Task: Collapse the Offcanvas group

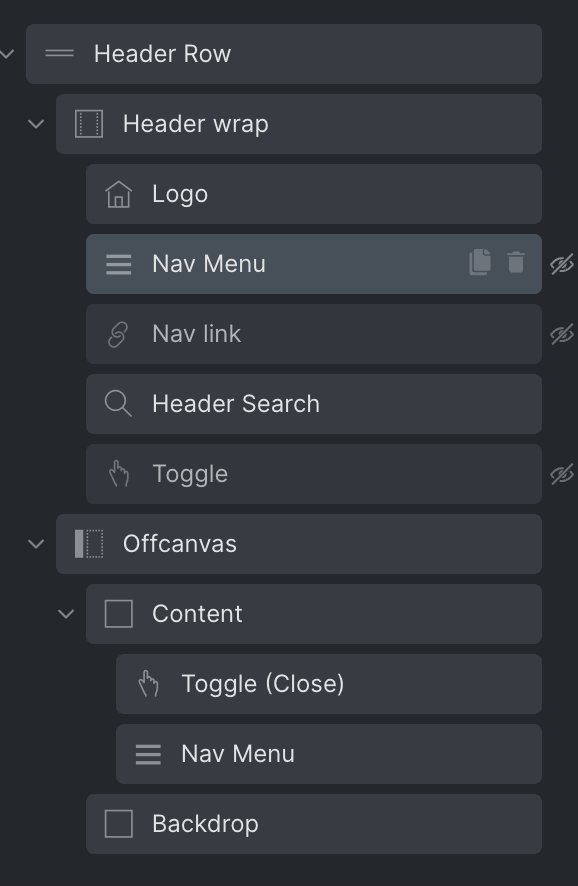Action: (36, 544)
